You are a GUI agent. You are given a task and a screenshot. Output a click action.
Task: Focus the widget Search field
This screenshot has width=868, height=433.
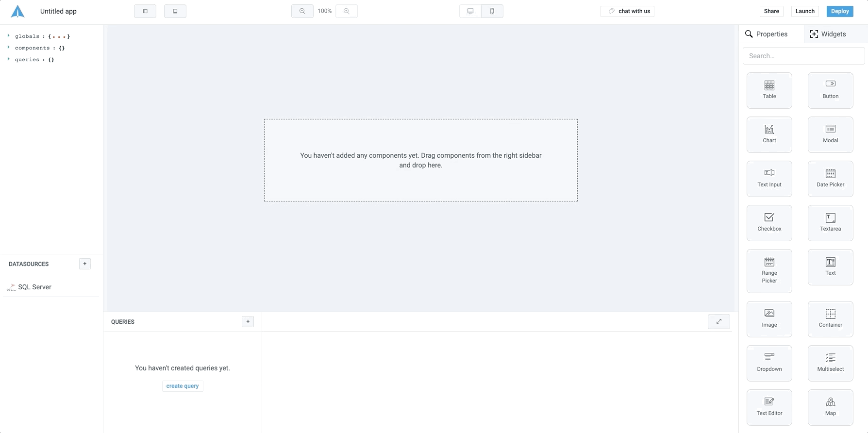[803, 56]
